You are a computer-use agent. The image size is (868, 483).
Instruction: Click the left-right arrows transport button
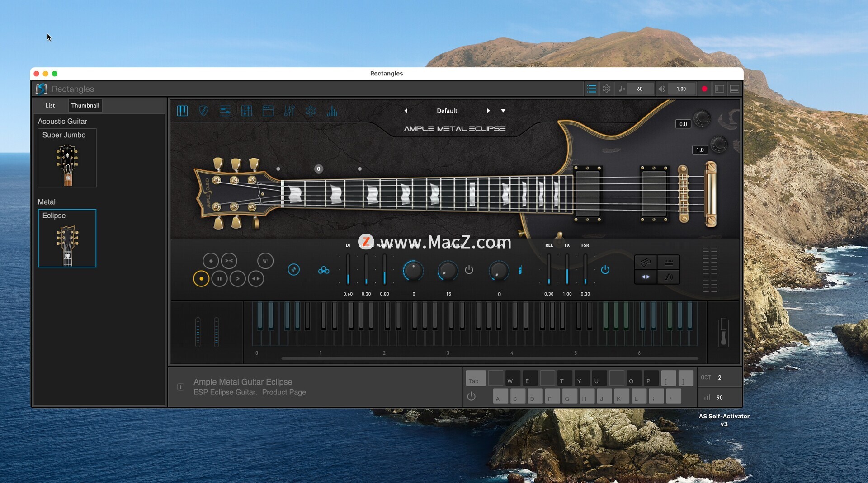pyautogui.click(x=256, y=279)
